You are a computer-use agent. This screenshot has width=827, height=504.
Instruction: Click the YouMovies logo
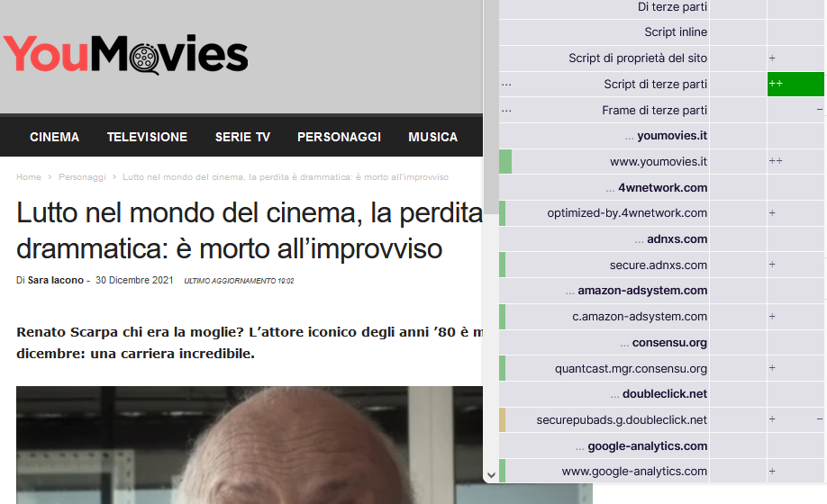click(125, 54)
